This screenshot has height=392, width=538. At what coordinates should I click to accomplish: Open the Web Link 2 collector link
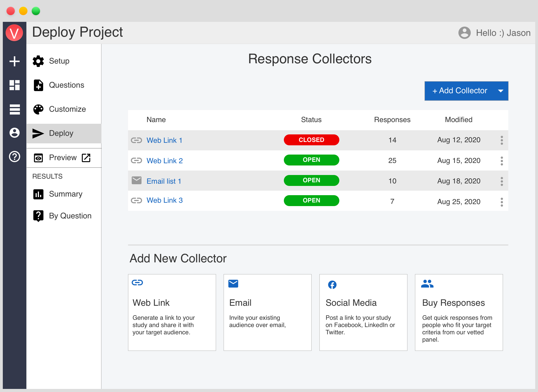click(x=164, y=161)
